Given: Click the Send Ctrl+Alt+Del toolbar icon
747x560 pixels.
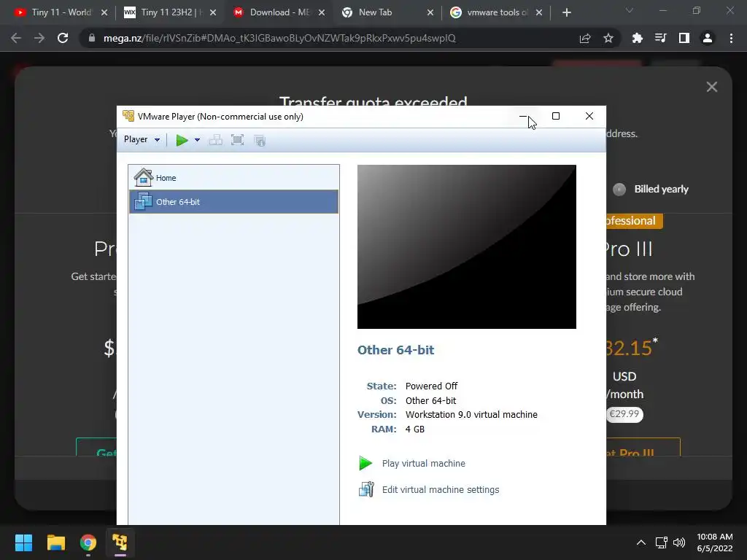Looking at the screenshot, I should click(x=216, y=140).
